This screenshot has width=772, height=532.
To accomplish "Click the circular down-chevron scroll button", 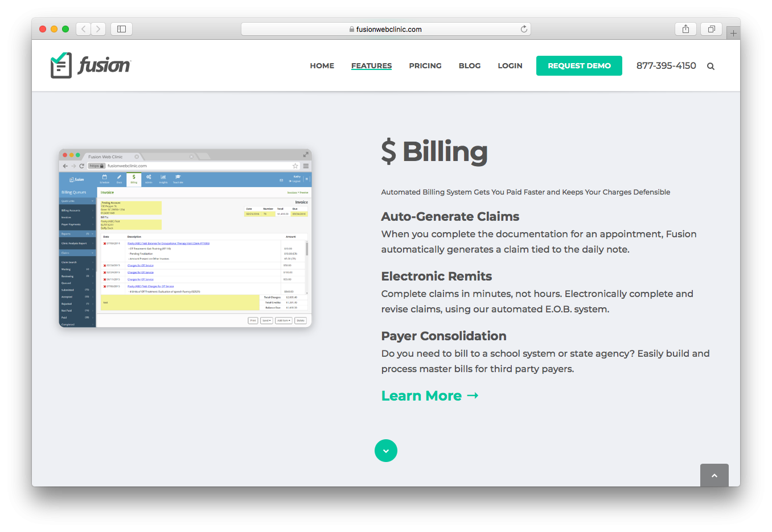I will (x=386, y=450).
